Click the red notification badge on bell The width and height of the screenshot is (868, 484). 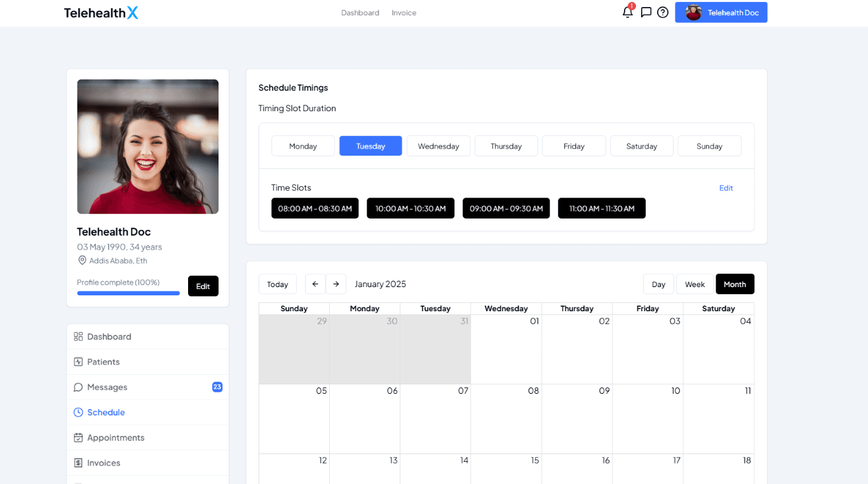[x=632, y=6]
